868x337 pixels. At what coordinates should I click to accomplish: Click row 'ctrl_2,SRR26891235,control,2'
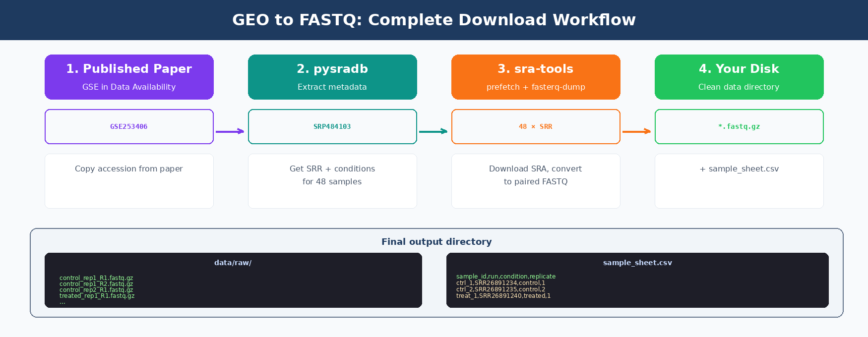pyautogui.click(x=501, y=289)
